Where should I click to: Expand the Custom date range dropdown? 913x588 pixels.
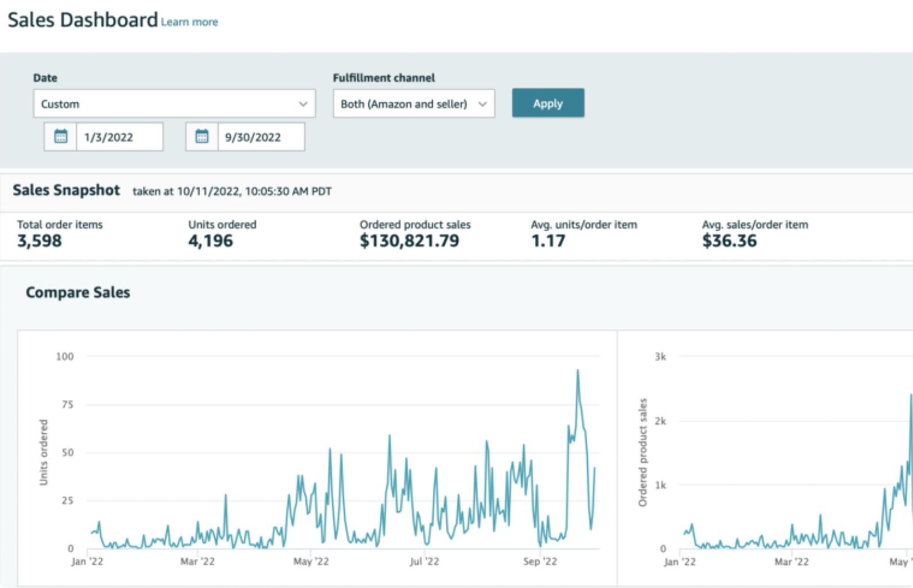tap(174, 104)
